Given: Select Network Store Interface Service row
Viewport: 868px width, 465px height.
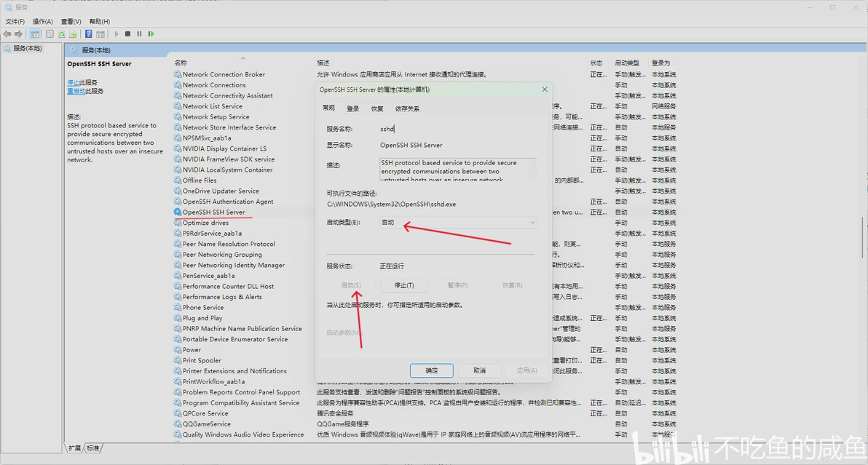Looking at the screenshot, I should (229, 127).
